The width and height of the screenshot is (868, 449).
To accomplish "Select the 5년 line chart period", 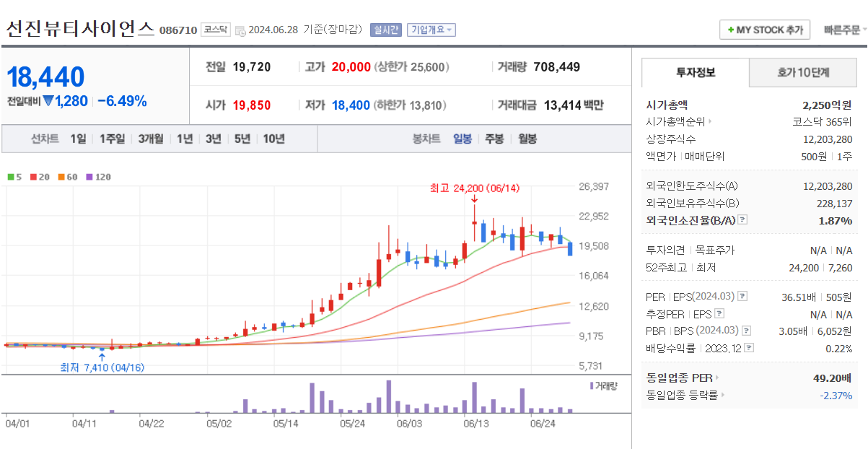I will click(x=242, y=139).
